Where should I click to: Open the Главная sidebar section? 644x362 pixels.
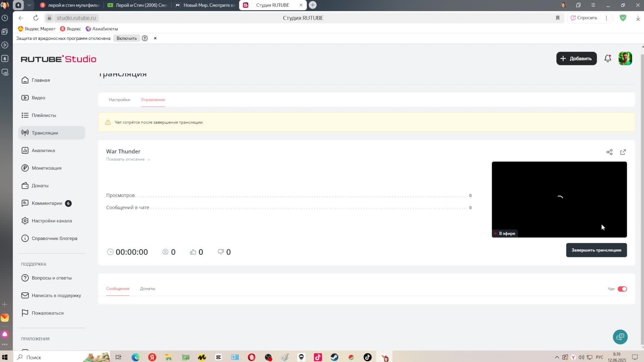[40, 80]
